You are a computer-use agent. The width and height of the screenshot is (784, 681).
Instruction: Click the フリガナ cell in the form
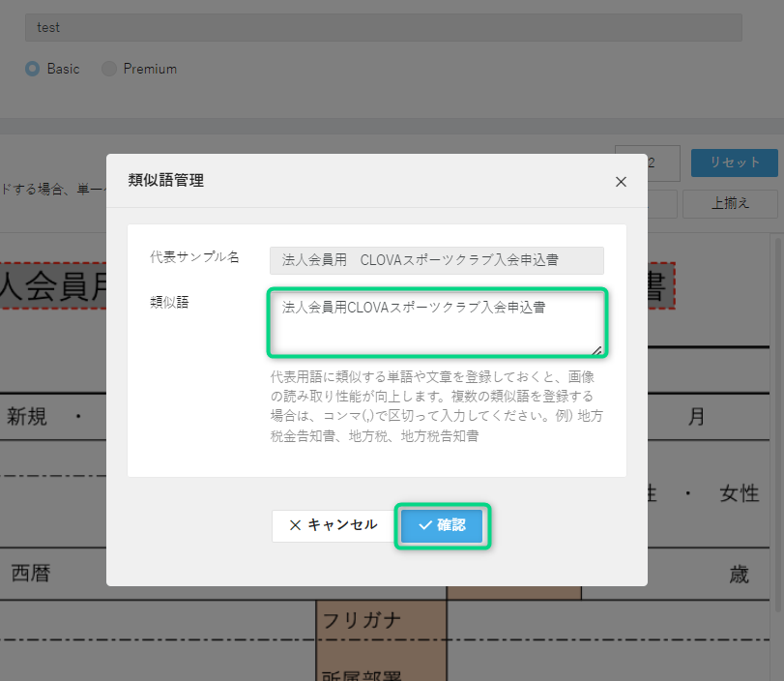coord(361,619)
